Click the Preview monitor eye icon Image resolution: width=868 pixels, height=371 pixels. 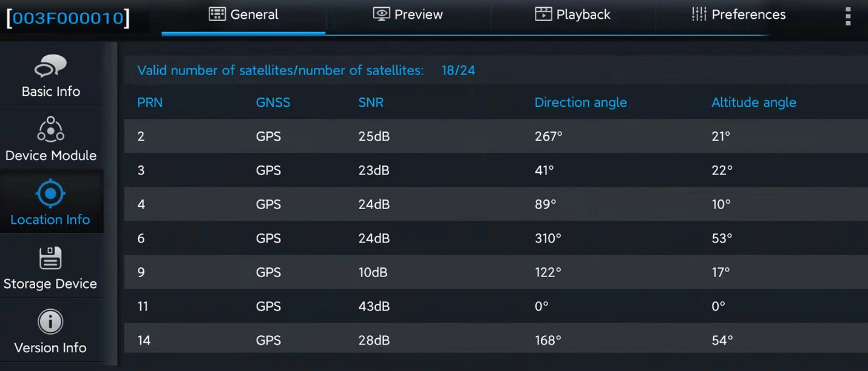[381, 14]
